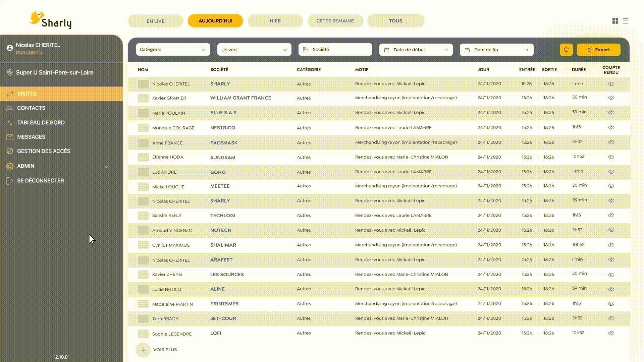The image size is (644, 362).
Task: Open the Messages envelope icon
Action: (10, 137)
